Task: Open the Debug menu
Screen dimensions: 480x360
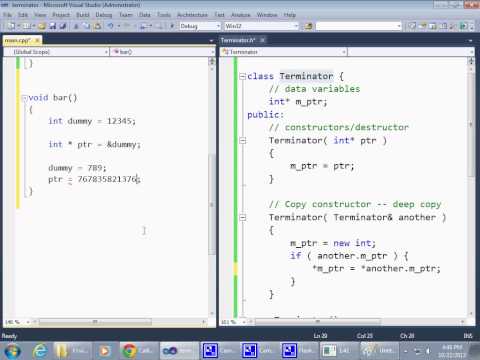Action: (104, 15)
